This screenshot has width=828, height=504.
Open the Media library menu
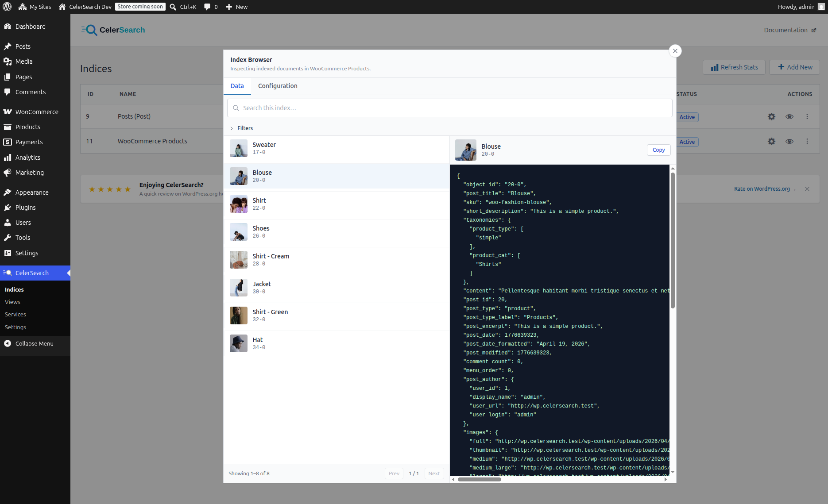tap(35, 62)
